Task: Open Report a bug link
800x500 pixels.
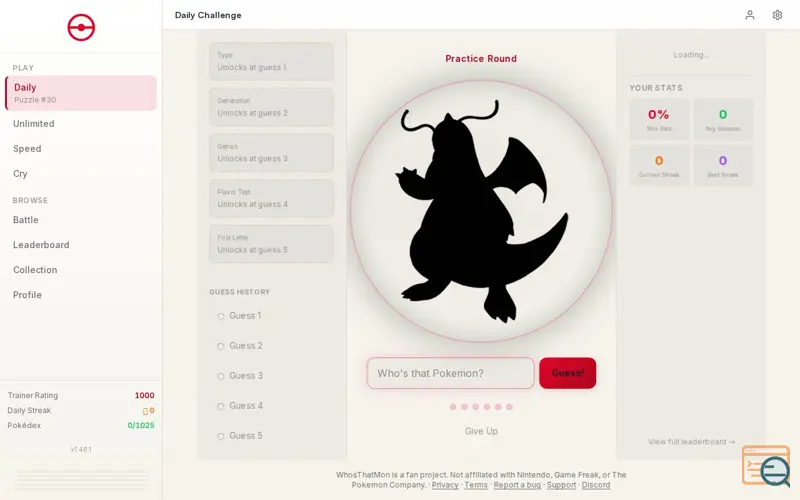Action: pos(517,485)
